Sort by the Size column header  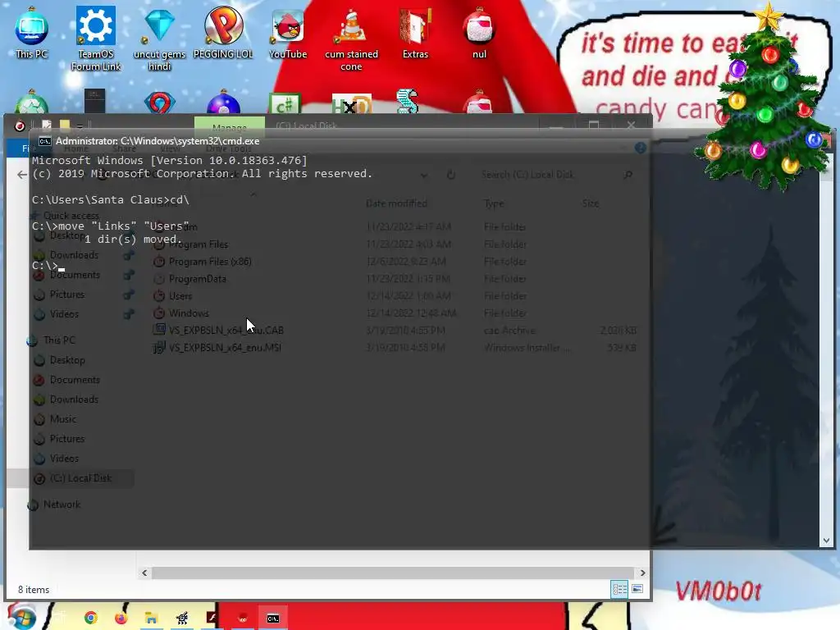point(591,203)
